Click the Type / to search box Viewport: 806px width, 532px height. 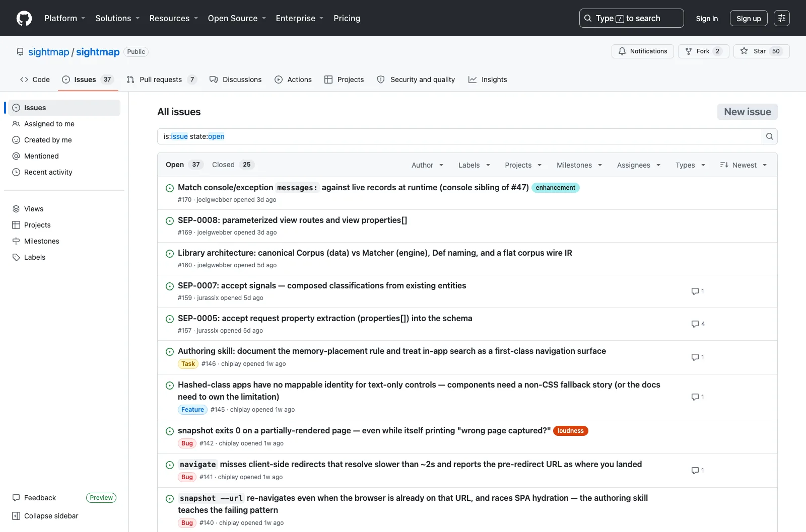(631, 18)
